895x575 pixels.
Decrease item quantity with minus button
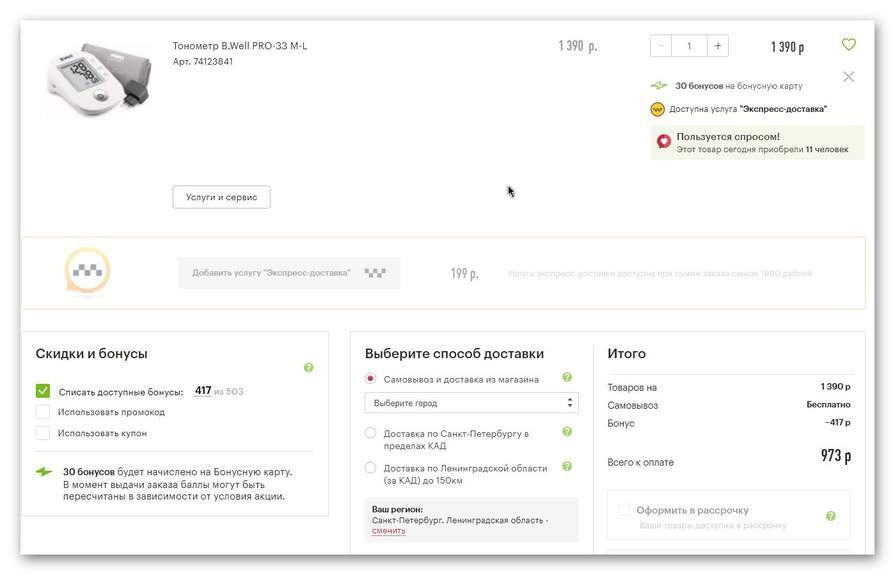tap(661, 46)
